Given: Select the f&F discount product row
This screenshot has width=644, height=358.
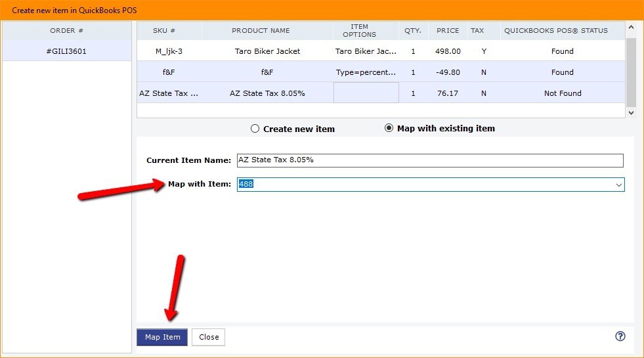Looking at the screenshot, I should 267,72.
